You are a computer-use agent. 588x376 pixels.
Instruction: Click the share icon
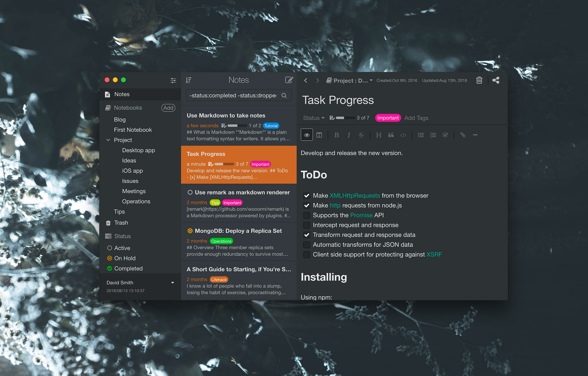point(495,80)
